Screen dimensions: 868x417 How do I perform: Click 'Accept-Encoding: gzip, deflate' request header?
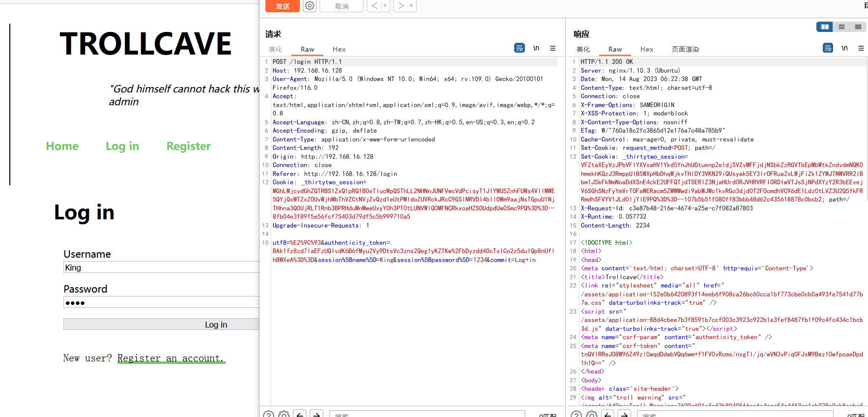325,131
